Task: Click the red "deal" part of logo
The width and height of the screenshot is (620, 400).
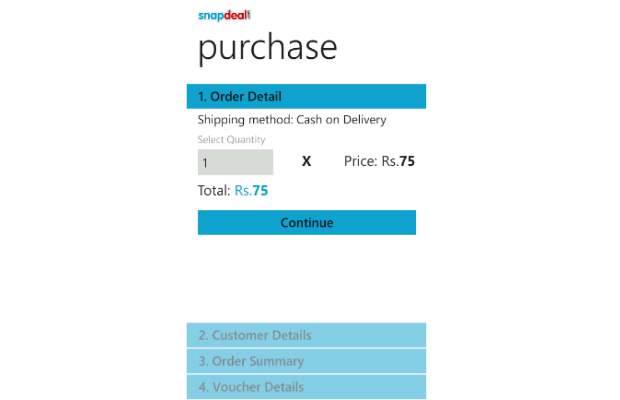Action: pyautogui.click(x=237, y=16)
